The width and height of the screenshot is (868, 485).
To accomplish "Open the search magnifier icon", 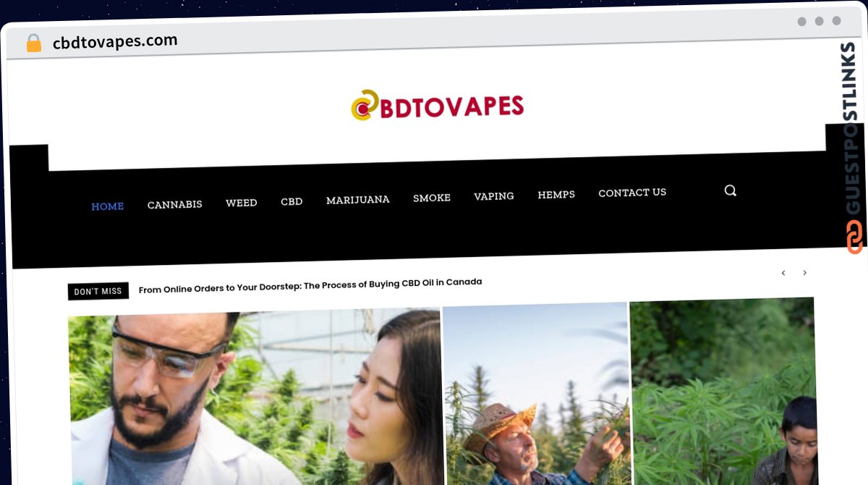I will pyautogui.click(x=730, y=190).
